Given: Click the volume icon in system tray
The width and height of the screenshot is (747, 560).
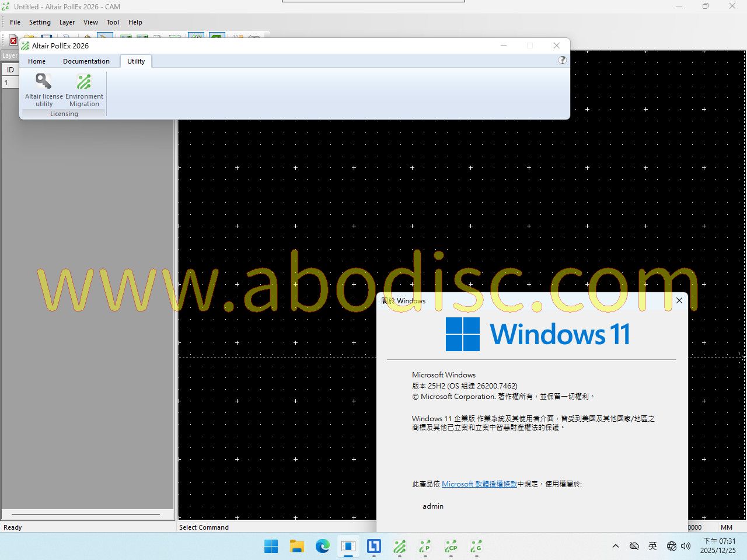Looking at the screenshot, I should tap(686, 547).
